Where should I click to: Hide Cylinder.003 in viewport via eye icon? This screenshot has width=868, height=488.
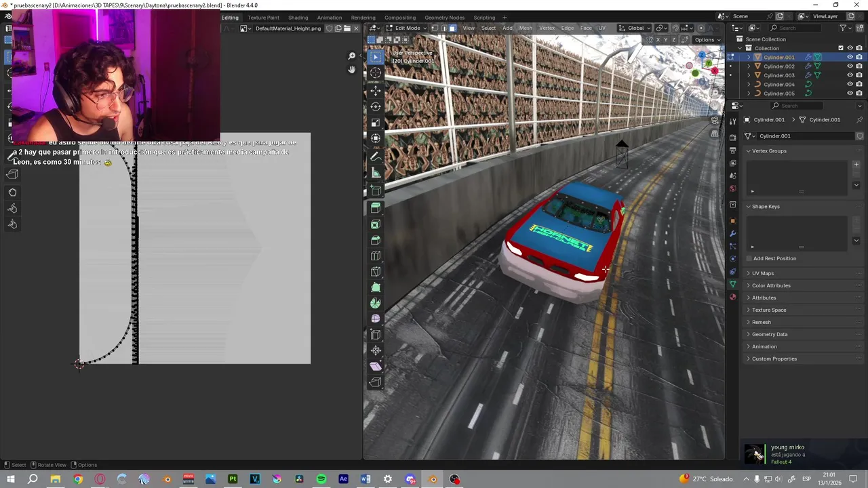click(x=850, y=75)
